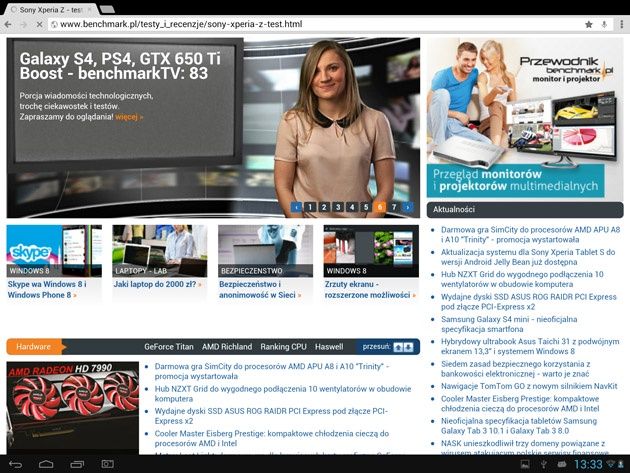Open the clock 13:33 in status bar
Viewport: 630px width, 473px height.
coord(588,465)
